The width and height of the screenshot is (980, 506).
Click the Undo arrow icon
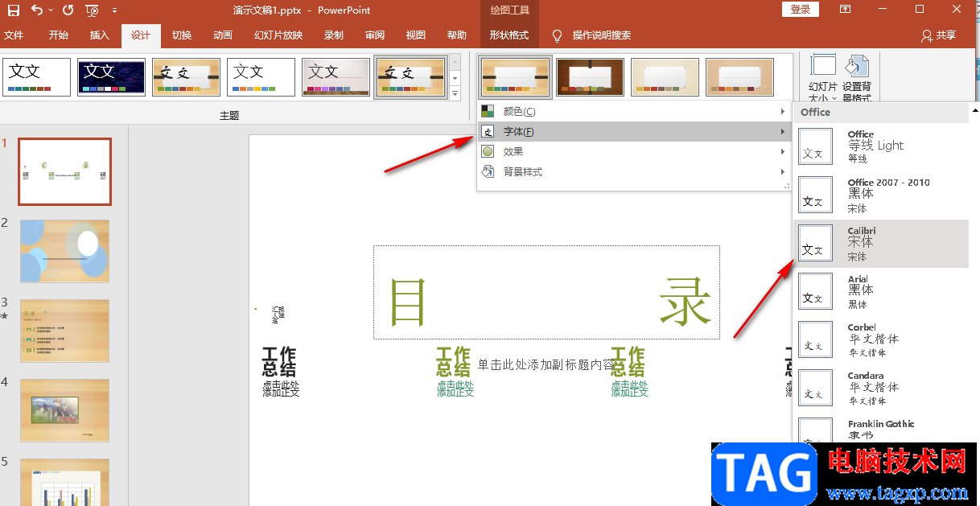click(37, 10)
